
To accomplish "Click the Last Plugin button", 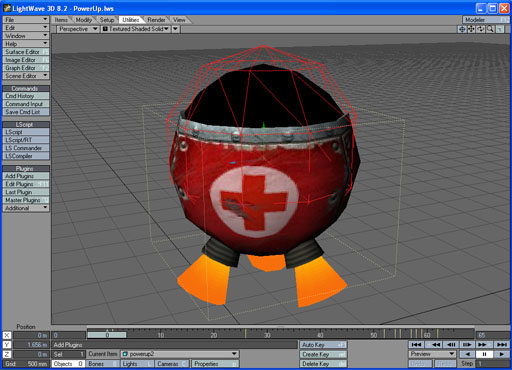I will (x=26, y=192).
